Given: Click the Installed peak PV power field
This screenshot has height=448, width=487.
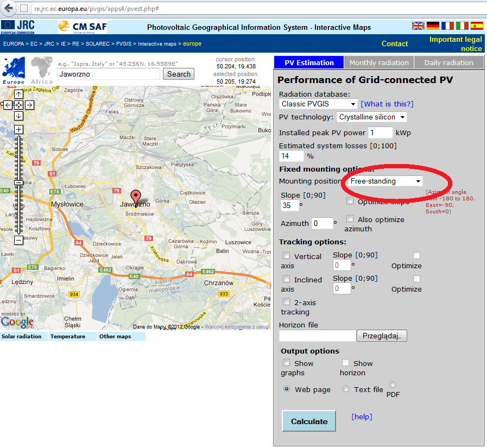Looking at the screenshot, I should [x=381, y=132].
